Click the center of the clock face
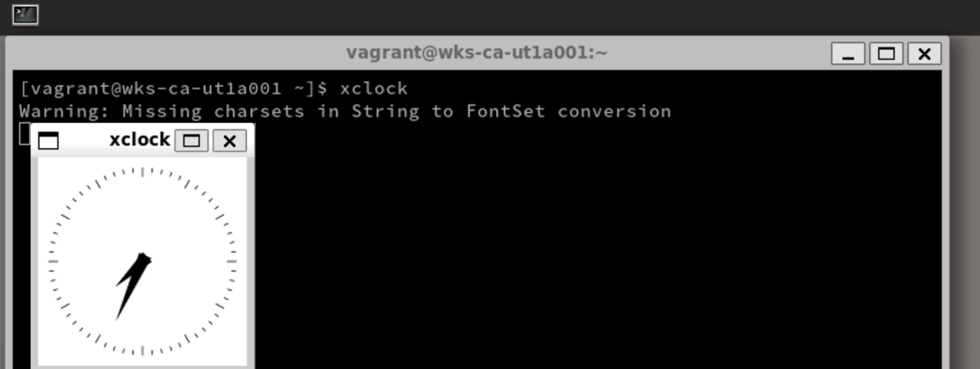 coord(142,260)
